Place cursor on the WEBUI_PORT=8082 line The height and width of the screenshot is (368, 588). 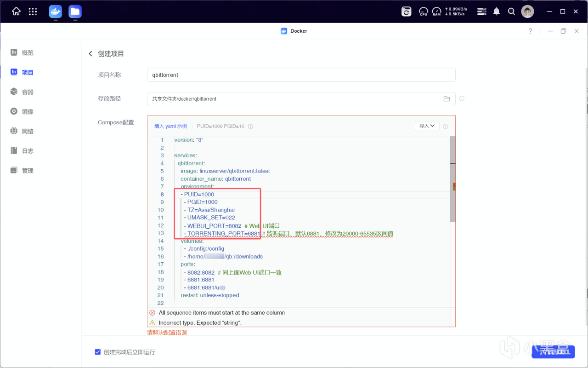point(232,226)
